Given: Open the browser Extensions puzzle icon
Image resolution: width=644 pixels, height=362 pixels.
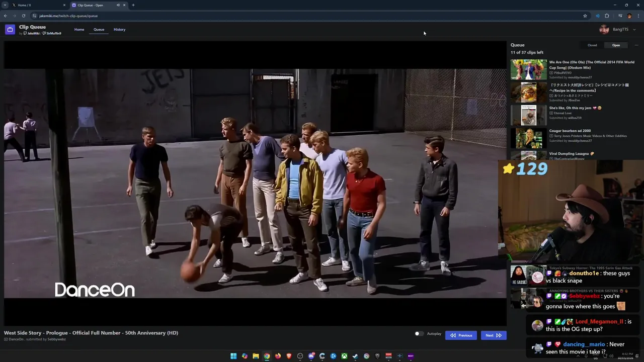Looking at the screenshot, I should point(607,16).
